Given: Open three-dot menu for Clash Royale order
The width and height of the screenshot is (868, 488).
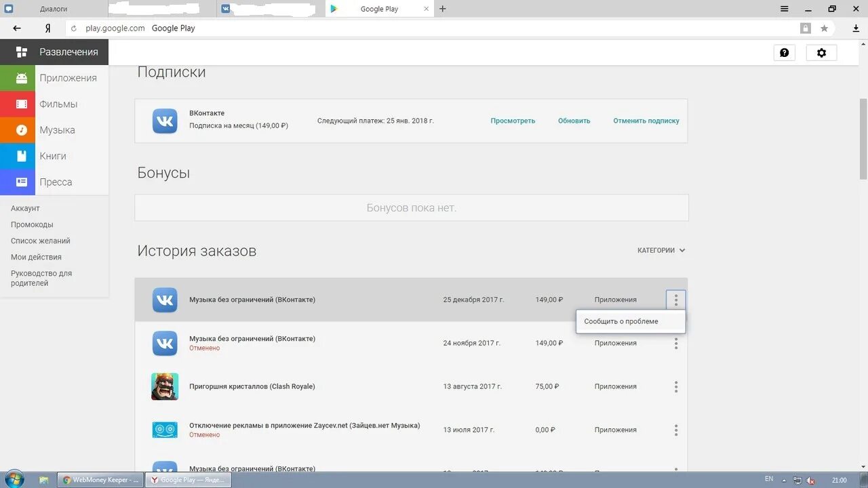Looking at the screenshot, I should click(676, 387).
